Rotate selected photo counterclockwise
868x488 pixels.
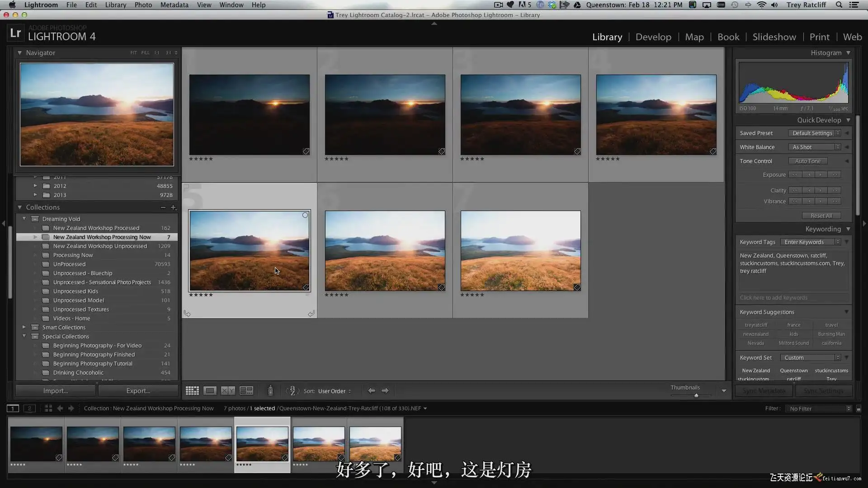point(187,313)
